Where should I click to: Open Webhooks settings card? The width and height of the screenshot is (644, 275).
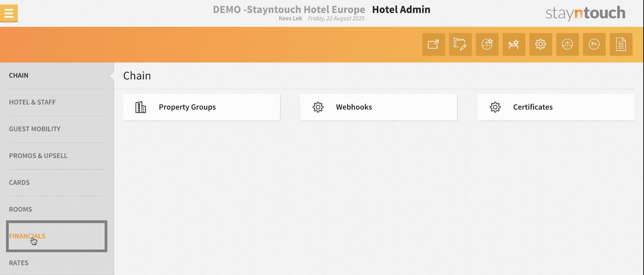click(x=379, y=107)
